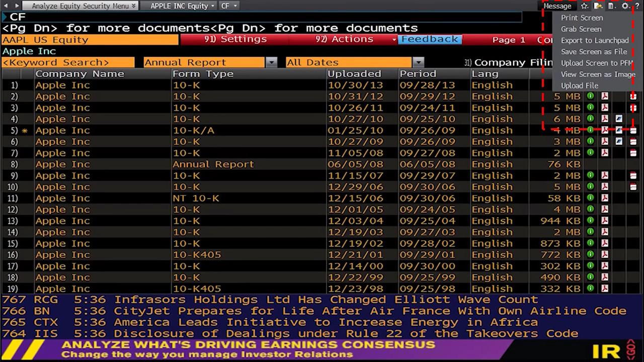This screenshot has width=644, height=362.
Task: Click the multi-document icon on the first 10-K row
Action: pyautogui.click(x=633, y=85)
